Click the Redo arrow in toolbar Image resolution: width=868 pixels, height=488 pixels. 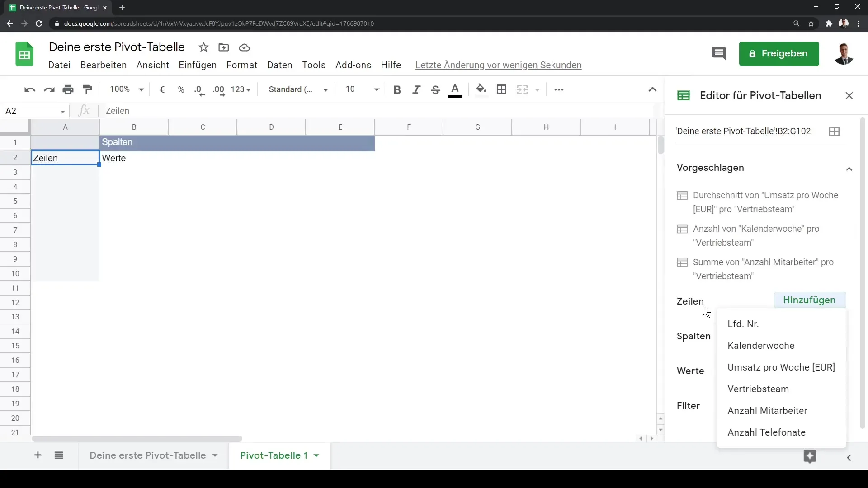[x=49, y=89]
